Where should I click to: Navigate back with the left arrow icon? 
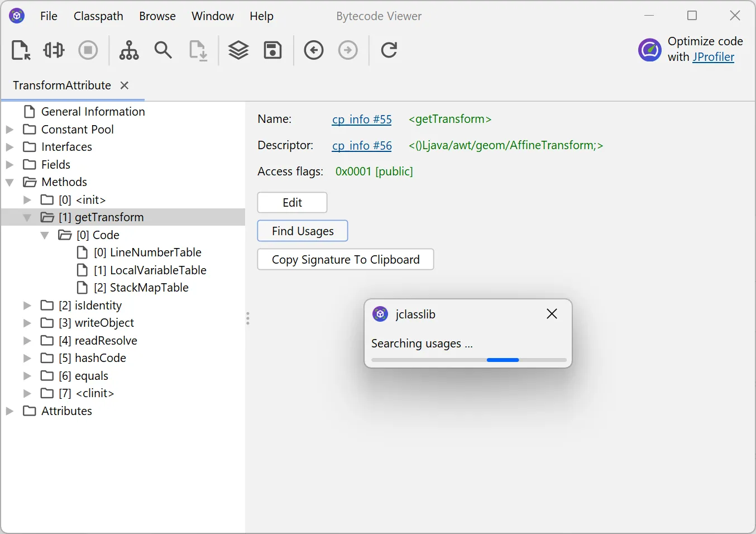(314, 50)
